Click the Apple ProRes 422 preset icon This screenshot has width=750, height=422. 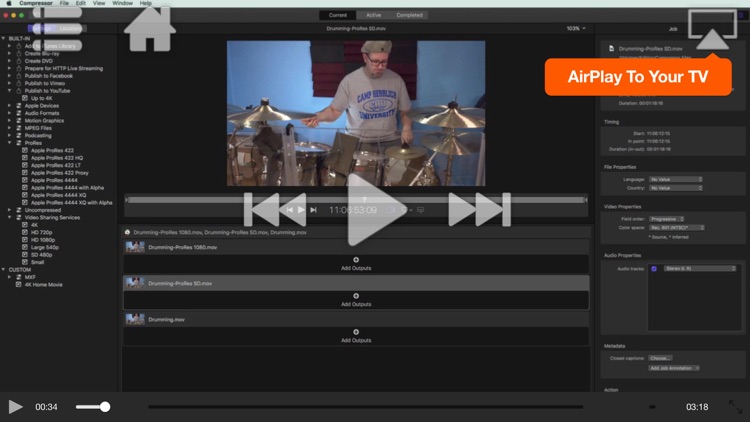pyautogui.click(x=25, y=150)
